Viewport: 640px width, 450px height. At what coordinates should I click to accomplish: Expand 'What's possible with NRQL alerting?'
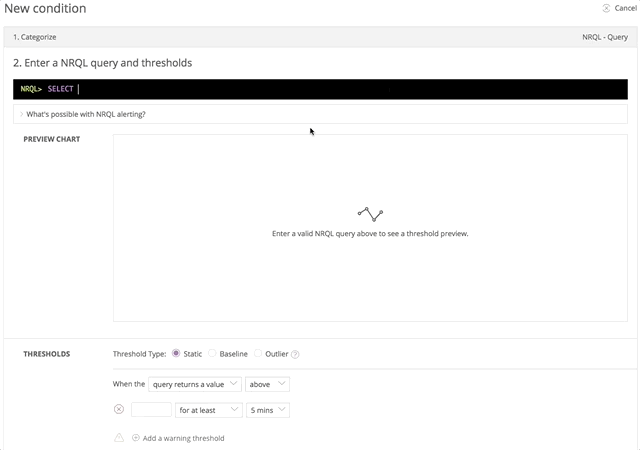[85, 114]
